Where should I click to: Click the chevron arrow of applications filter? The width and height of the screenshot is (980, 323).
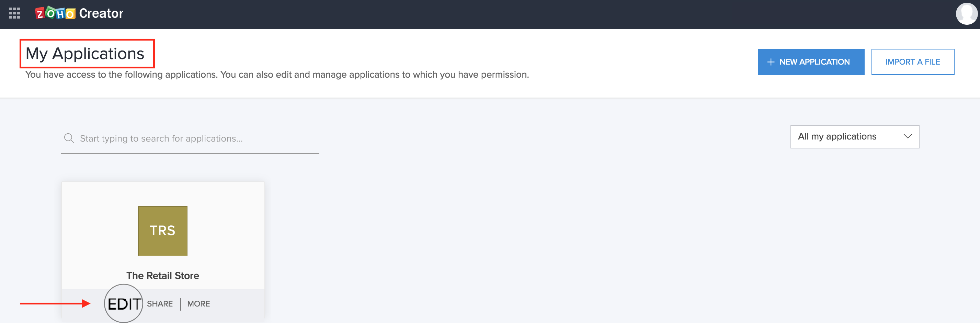click(908, 136)
